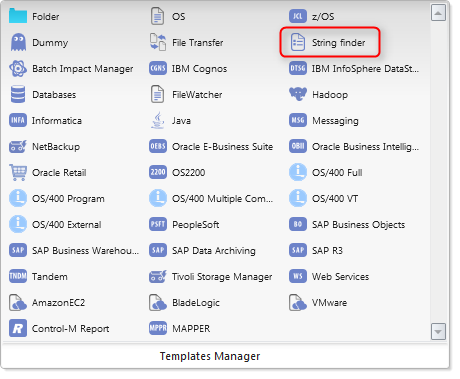Screen dimensions: 460x379
Task: Pick the IBM InfoSphere DataStage icon
Action: pos(298,68)
